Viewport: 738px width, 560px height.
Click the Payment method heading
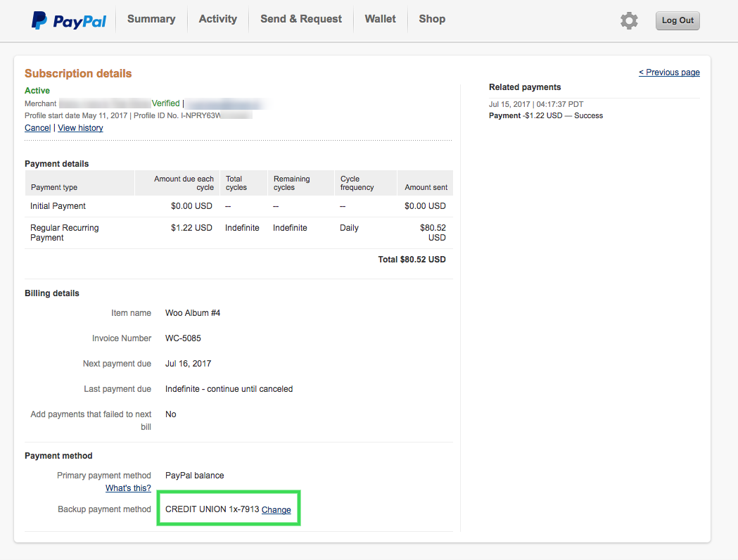click(x=58, y=456)
